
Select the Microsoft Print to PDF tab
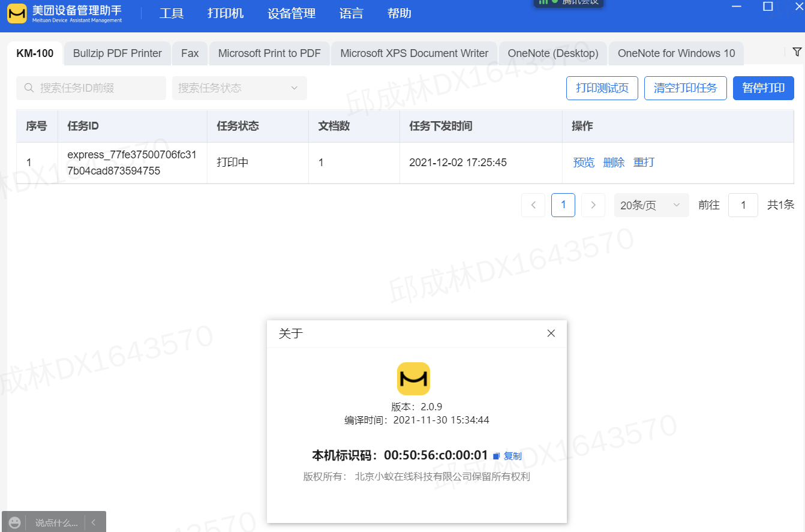coord(269,53)
